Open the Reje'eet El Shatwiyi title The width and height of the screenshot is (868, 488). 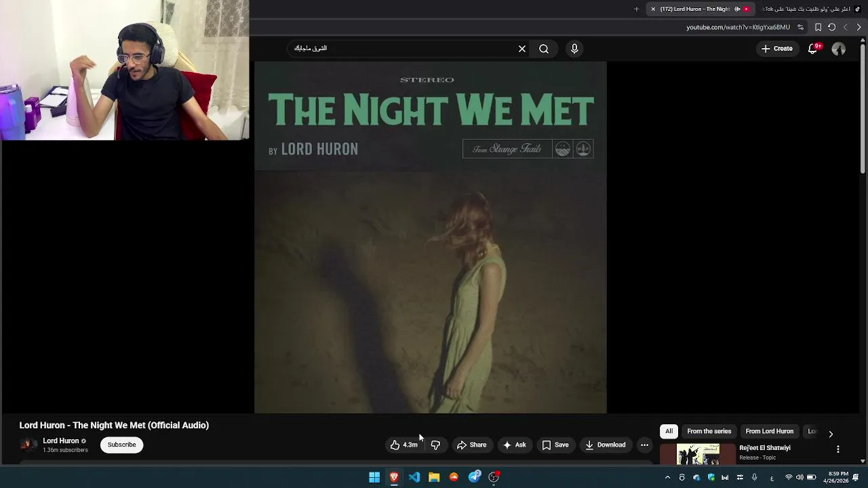(x=765, y=448)
